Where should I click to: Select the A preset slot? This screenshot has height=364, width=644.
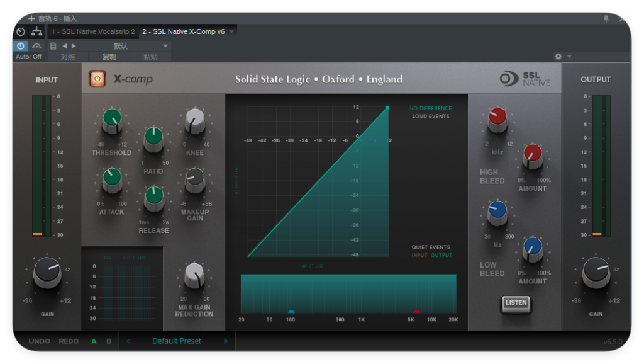(94, 341)
